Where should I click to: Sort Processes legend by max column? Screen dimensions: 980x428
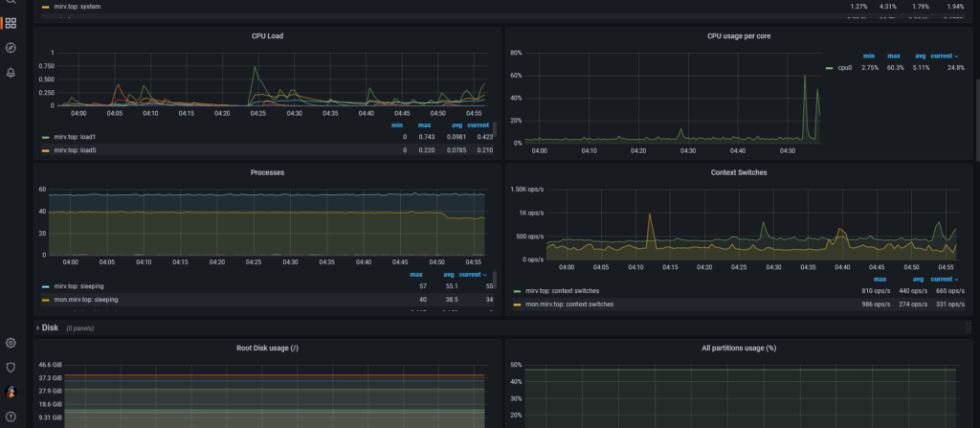416,275
